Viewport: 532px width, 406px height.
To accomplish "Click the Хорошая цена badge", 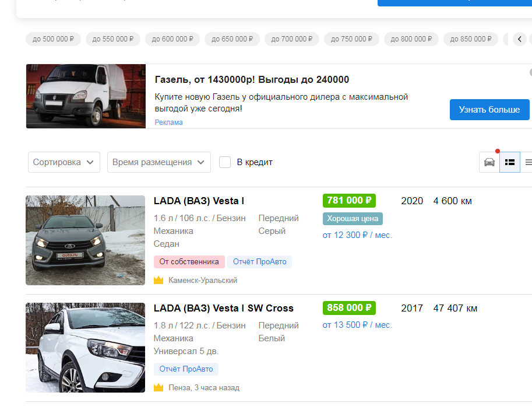I will [x=353, y=219].
